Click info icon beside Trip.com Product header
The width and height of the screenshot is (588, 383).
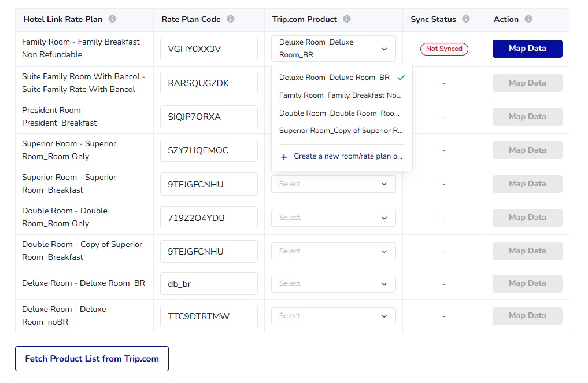[x=347, y=19]
